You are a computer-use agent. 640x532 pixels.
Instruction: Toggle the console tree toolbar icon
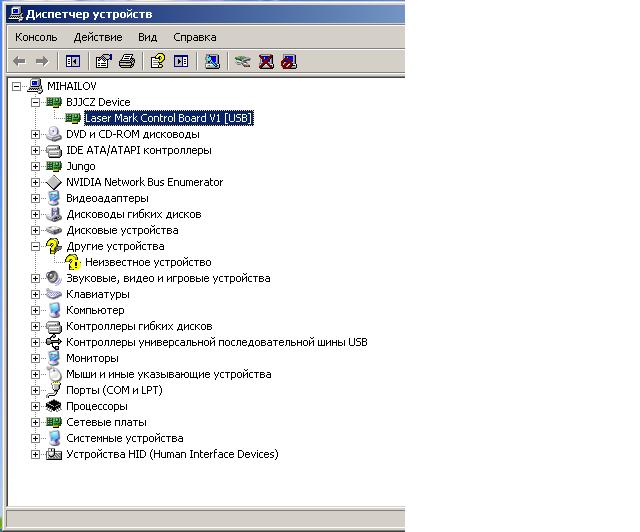72,62
